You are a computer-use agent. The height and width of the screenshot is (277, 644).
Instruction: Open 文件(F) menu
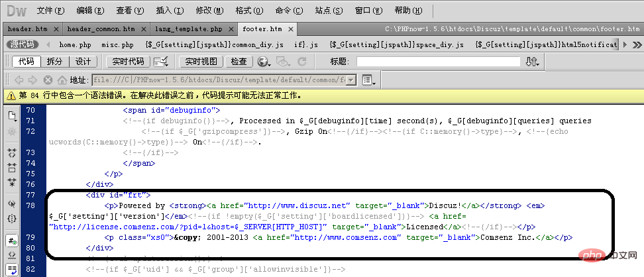[x=50, y=11]
